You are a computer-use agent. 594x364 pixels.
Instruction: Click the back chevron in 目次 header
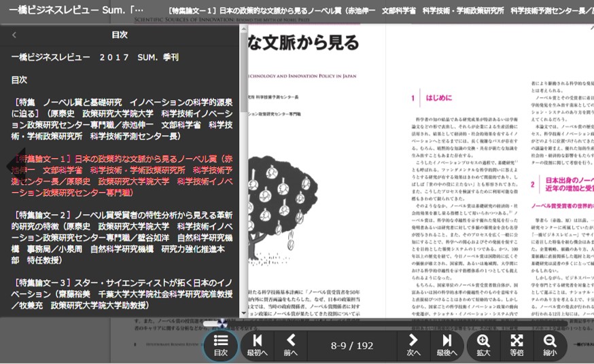pyautogui.click(x=14, y=35)
